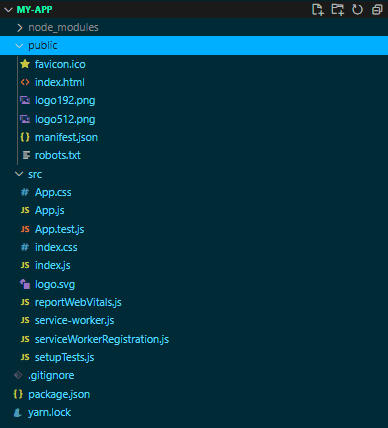Select the MY-APP project title
Image resolution: width=388 pixels, height=428 pixels.
[x=34, y=10]
